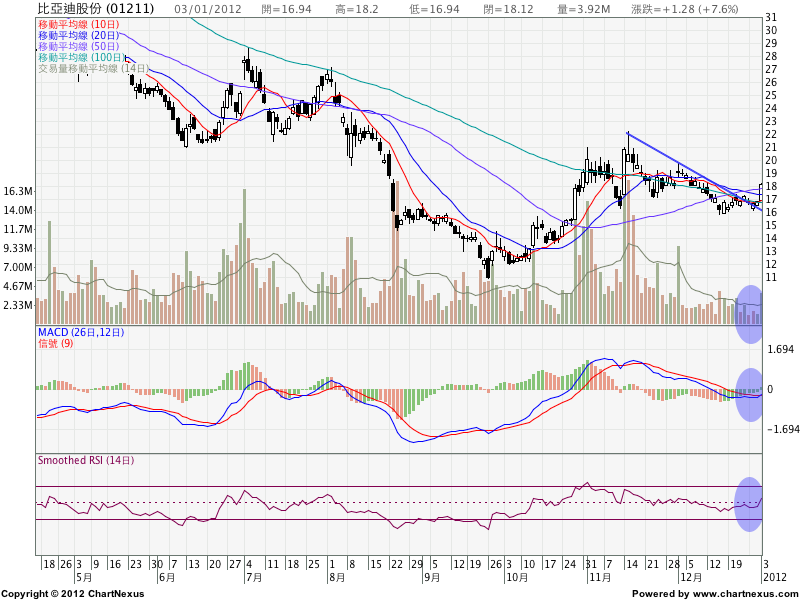Click the 12月 month label
Screen dimensions: 800x600
tap(691, 578)
